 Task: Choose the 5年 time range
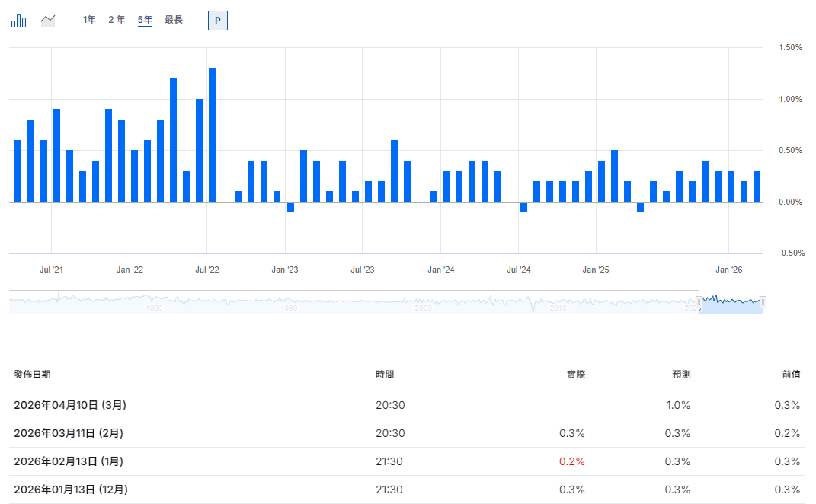coord(145,20)
